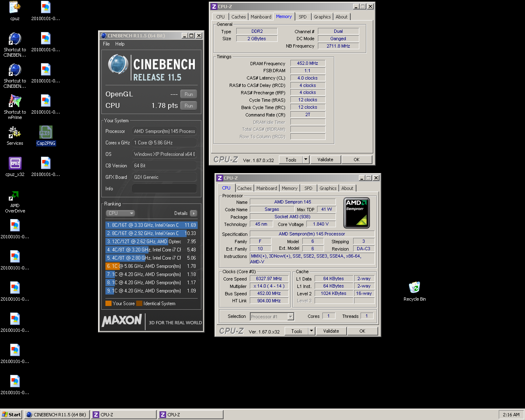The height and width of the screenshot is (420, 525).
Task: Open the Ranking CPU dropdown in CINEBENCH
Action: pyautogui.click(x=120, y=213)
